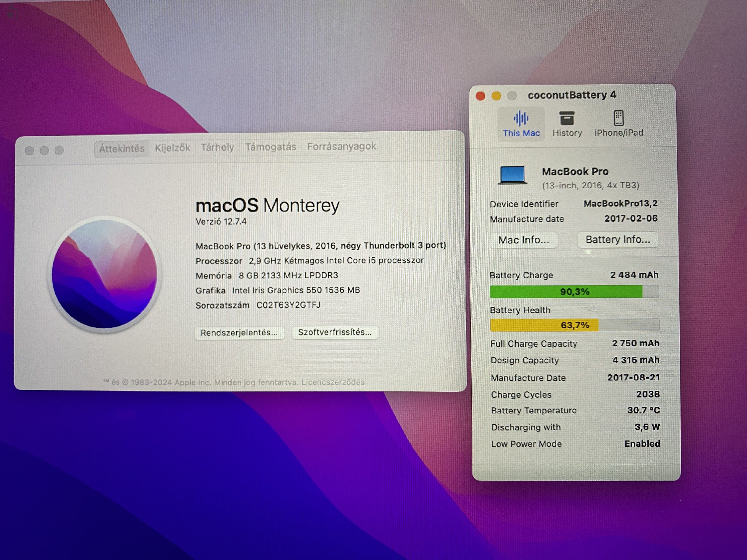Viewport: 747px width, 560px height.
Task: Click the 2017-02-06 Mac manufacture date value
Action: tap(631, 219)
